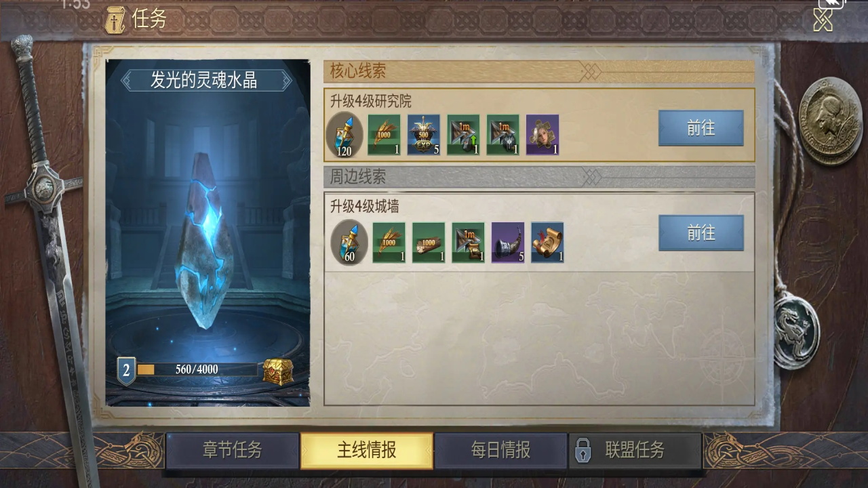The height and width of the screenshot is (488, 868).
Task: Select the locked 联盟任务 tab
Action: point(635,451)
